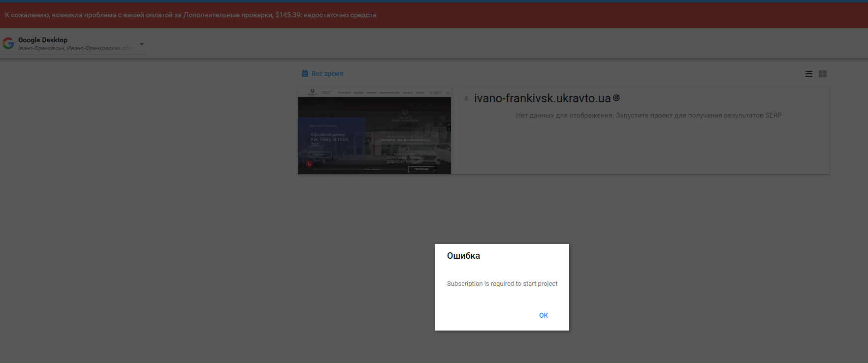Click the verified badge next to ukravto.ua
Screen dimensions: 868x363
click(x=616, y=98)
